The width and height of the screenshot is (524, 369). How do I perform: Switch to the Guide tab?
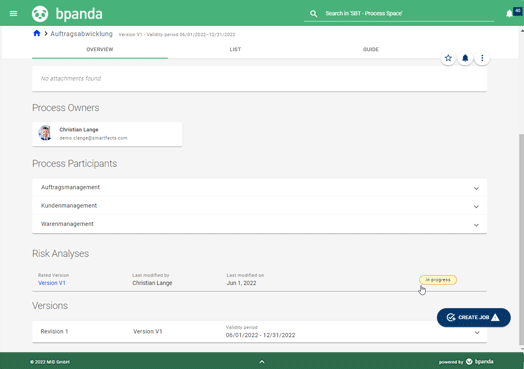pos(371,49)
